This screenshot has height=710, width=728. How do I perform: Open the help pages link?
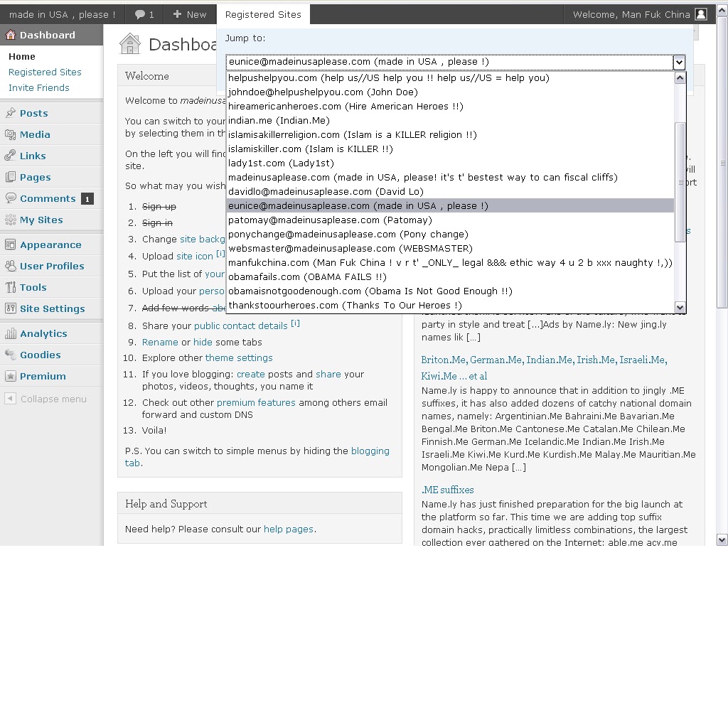point(289,529)
